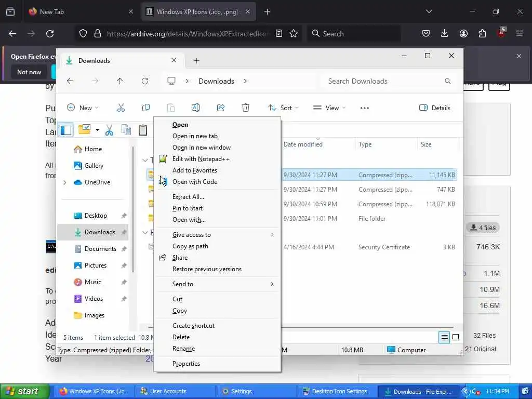The width and height of the screenshot is (532, 399).
Task: Select Create shortcut
Action: point(217,326)
